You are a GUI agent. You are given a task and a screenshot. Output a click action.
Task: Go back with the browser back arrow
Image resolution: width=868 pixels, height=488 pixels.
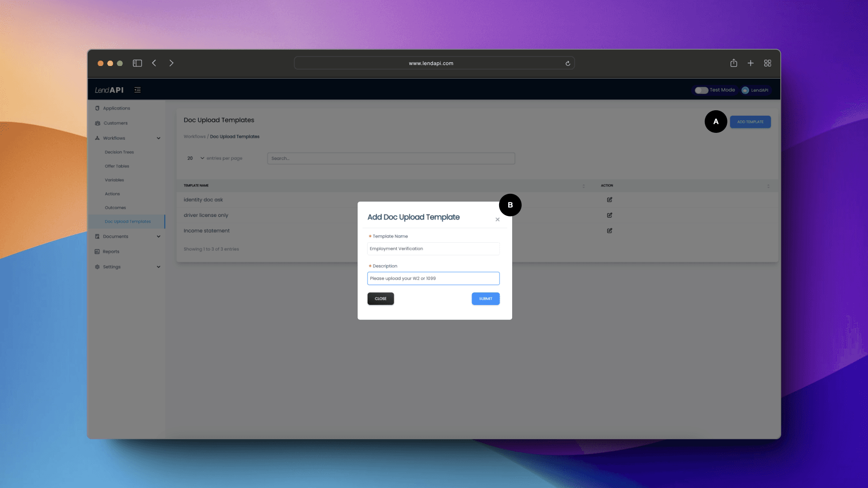click(x=154, y=63)
